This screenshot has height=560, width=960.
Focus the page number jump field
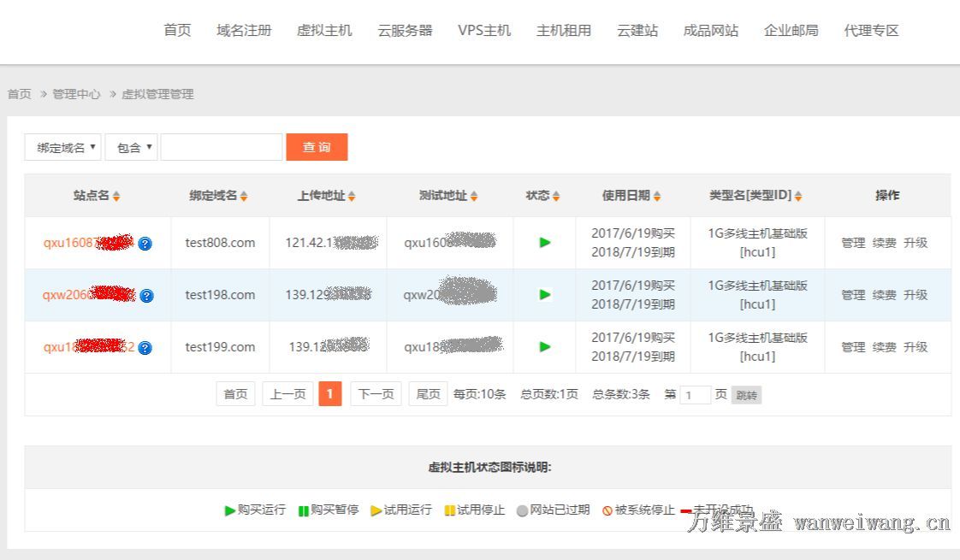695,395
